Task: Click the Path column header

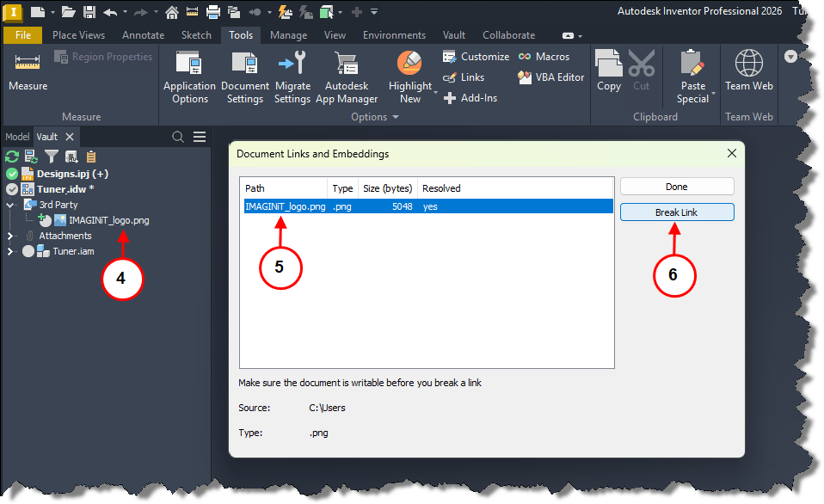Action: point(285,188)
